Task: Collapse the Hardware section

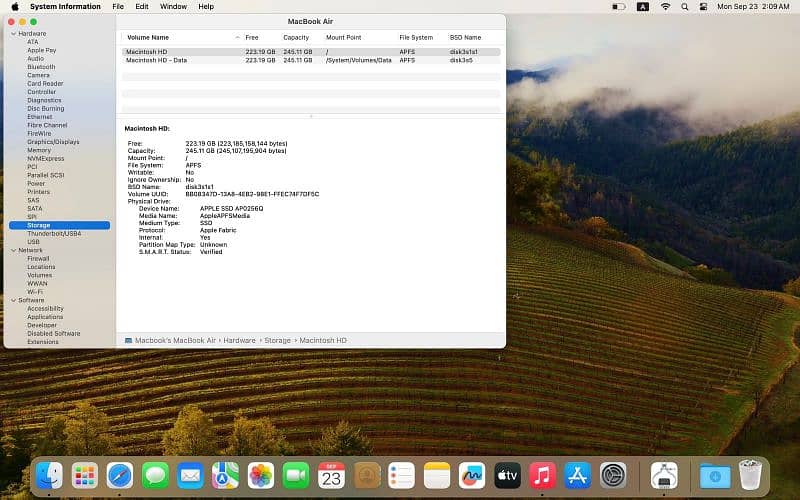Action: pyautogui.click(x=13, y=33)
